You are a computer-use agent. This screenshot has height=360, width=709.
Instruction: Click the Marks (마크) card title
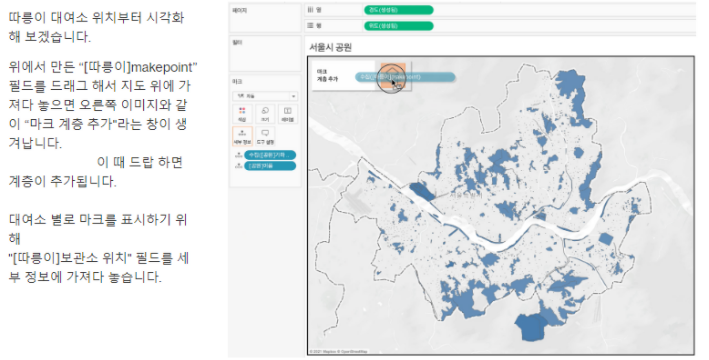click(237, 82)
